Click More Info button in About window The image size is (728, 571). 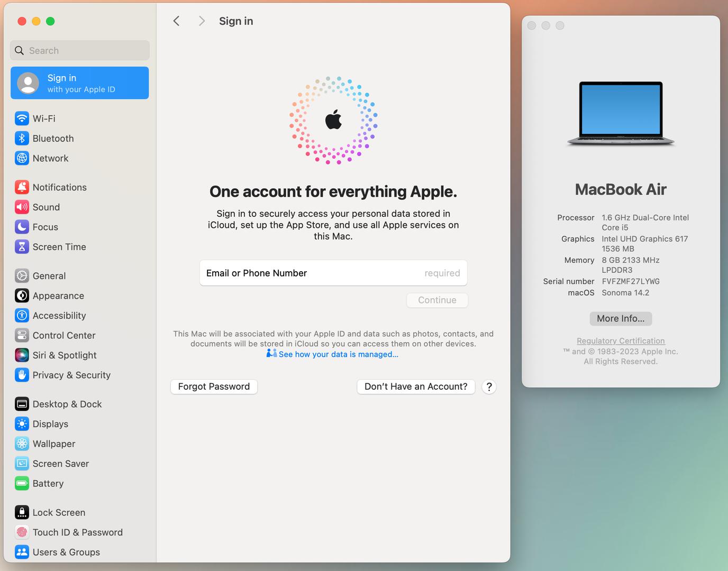click(x=621, y=318)
